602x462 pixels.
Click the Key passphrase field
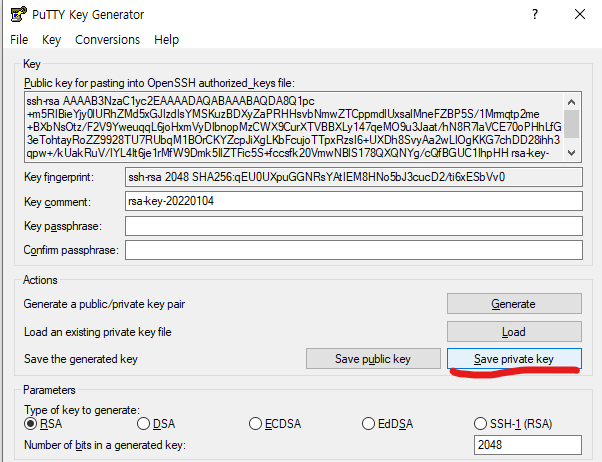tap(354, 226)
